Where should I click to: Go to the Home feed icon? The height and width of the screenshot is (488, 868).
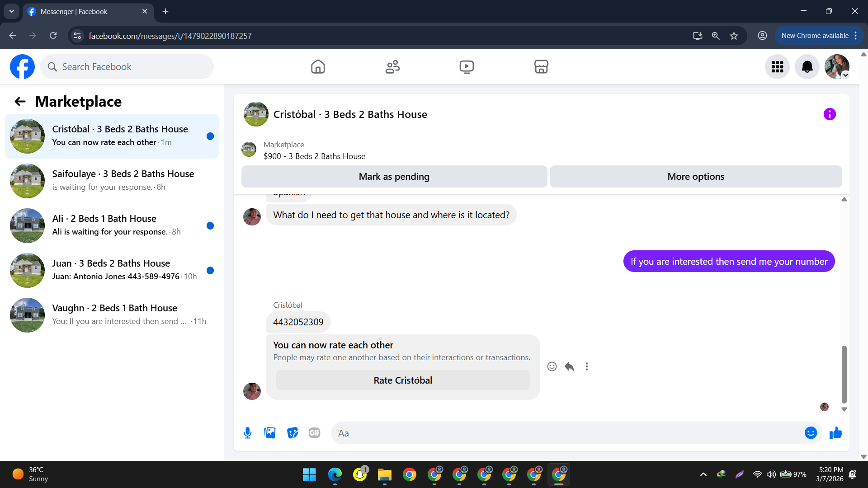(x=318, y=67)
